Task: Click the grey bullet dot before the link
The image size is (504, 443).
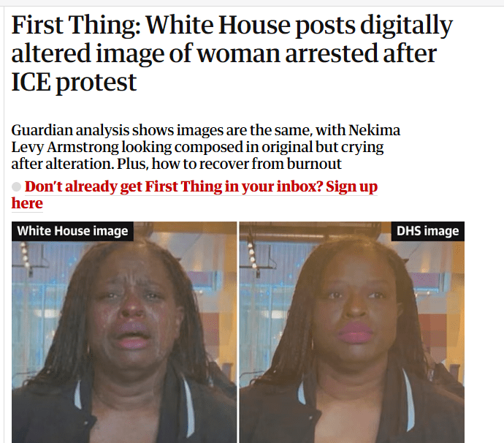Action: (x=16, y=186)
